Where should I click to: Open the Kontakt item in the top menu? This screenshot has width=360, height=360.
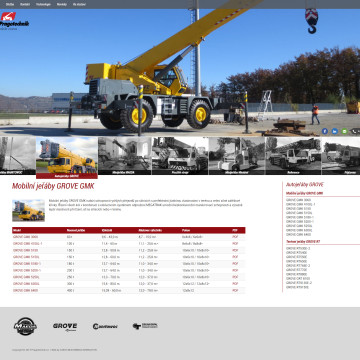point(25,4)
